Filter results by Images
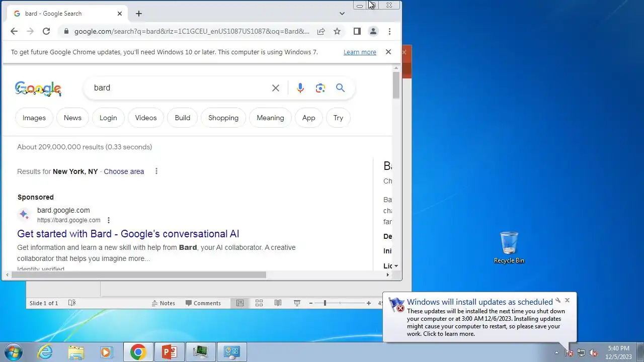644x362 pixels. 34,118
